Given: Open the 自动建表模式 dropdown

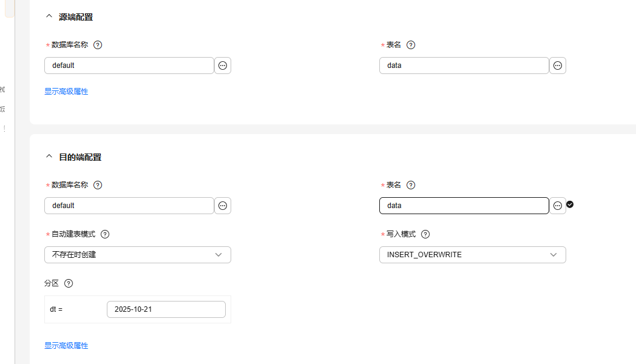Looking at the screenshot, I should [x=138, y=255].
